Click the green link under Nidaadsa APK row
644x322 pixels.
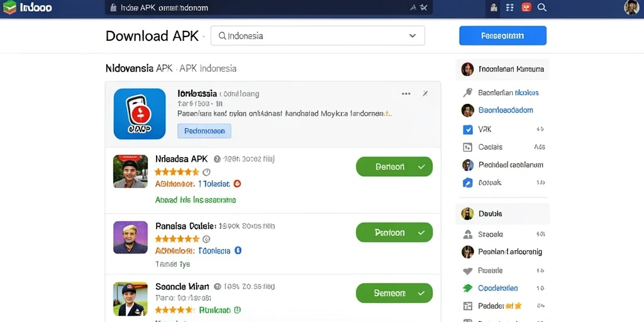click(x=196, y=200)
